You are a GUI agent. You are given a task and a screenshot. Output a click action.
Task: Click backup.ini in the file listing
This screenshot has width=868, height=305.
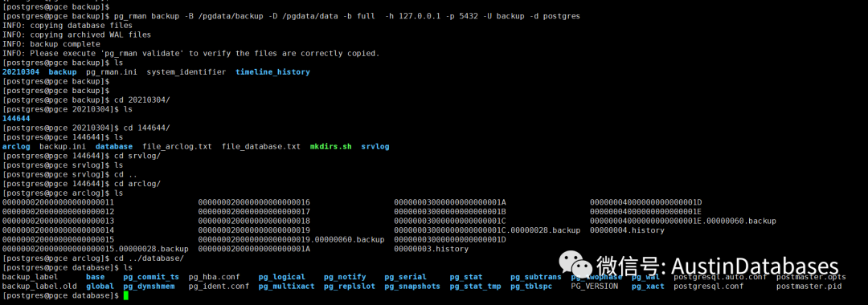(63, 147)
